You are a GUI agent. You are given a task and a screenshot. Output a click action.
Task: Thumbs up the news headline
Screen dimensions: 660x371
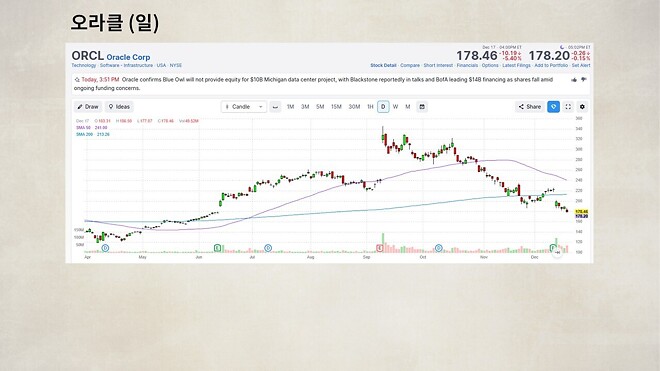pyautogui.click(x=574, y=80)
